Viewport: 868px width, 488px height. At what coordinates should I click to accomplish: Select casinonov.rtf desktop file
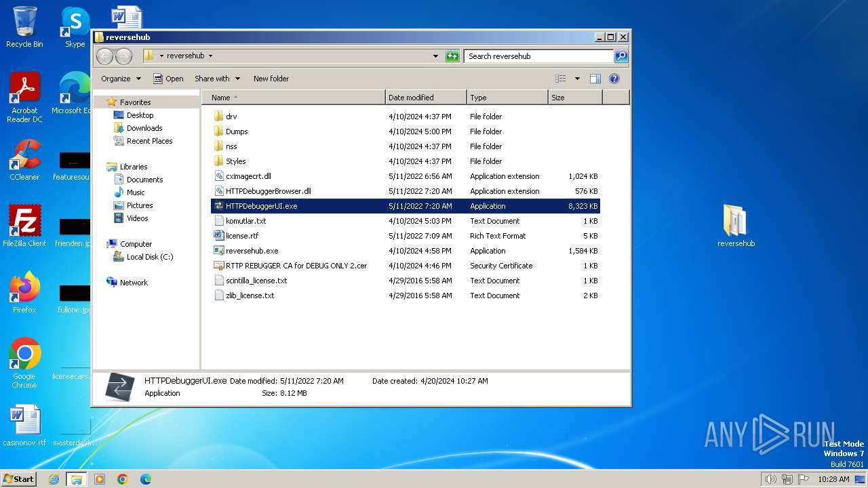point(24,426)
